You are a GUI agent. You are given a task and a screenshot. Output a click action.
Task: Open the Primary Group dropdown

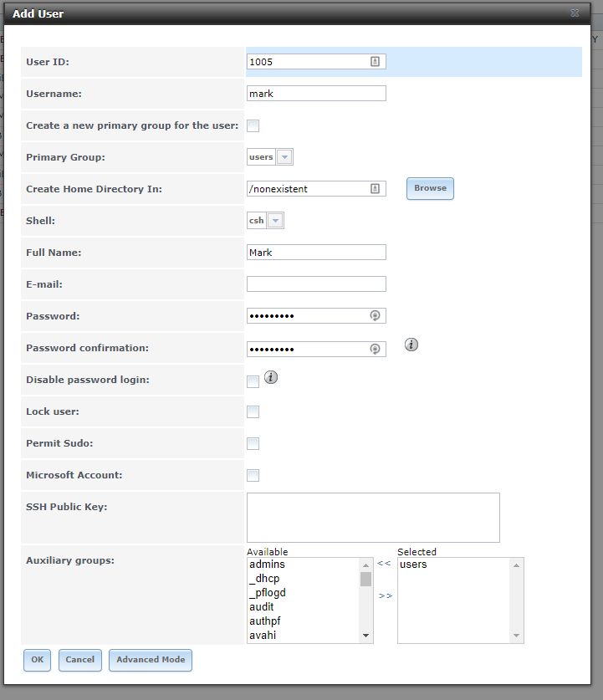click(x=284, y=157)
